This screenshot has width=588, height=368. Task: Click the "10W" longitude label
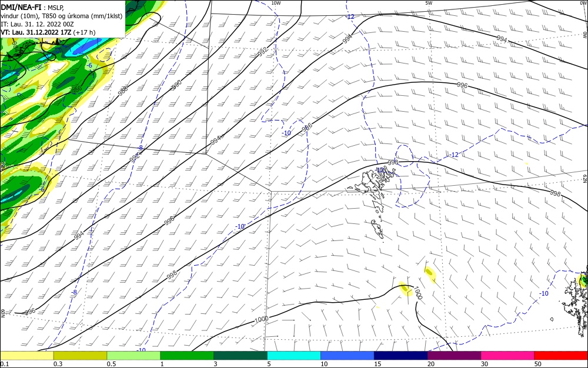click(276, 3)
